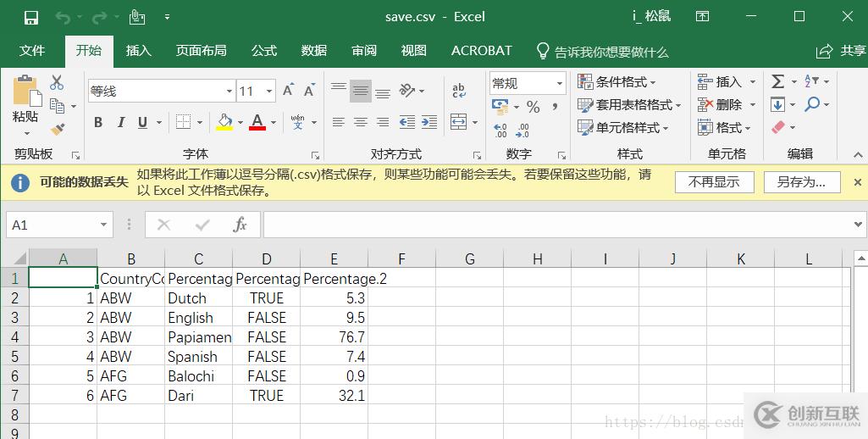Click the Save icon in quick access toolbar
The image size is (868, 439).
tap(31, 18)
